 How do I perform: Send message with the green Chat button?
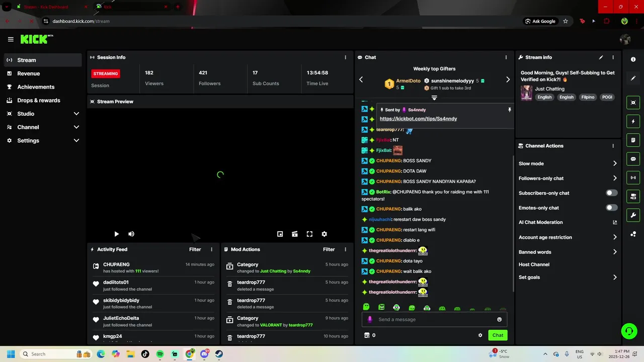[x=498, y=335]
